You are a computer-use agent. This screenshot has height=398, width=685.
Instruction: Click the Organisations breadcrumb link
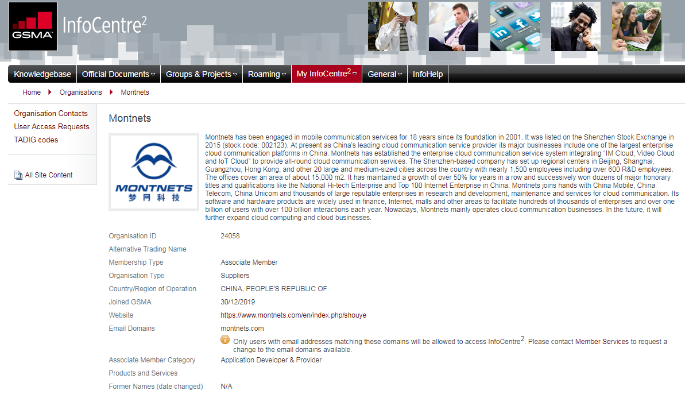click(81, 93)
